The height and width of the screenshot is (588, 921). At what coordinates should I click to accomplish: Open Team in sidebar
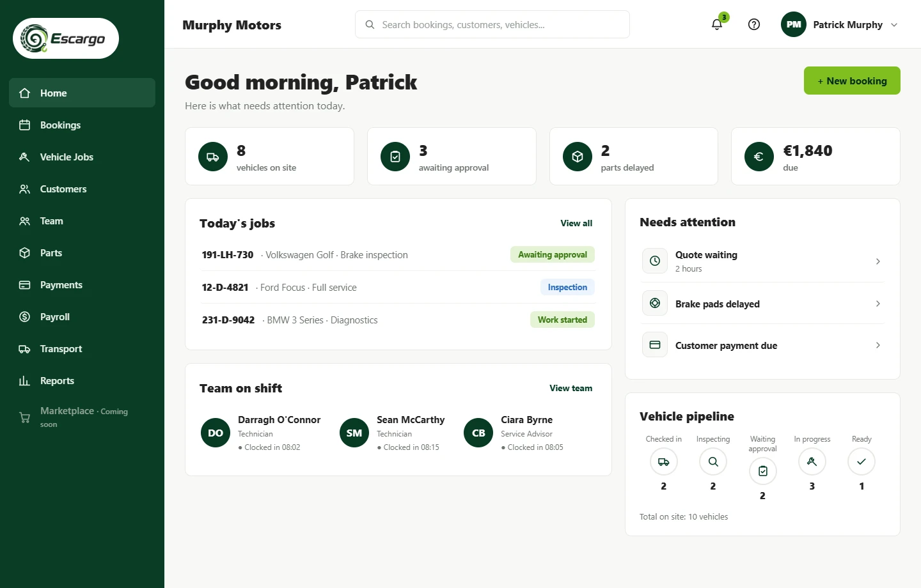point(82,220)
